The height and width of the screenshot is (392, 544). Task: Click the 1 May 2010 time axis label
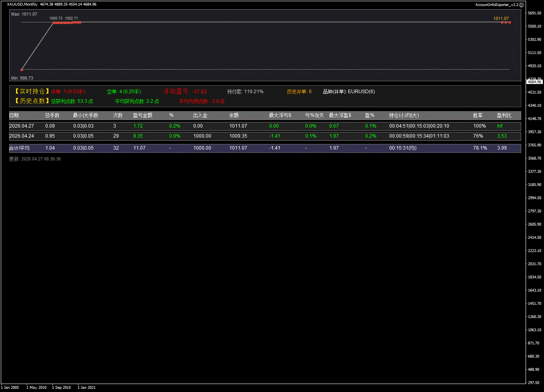click(x=36, y=387)
